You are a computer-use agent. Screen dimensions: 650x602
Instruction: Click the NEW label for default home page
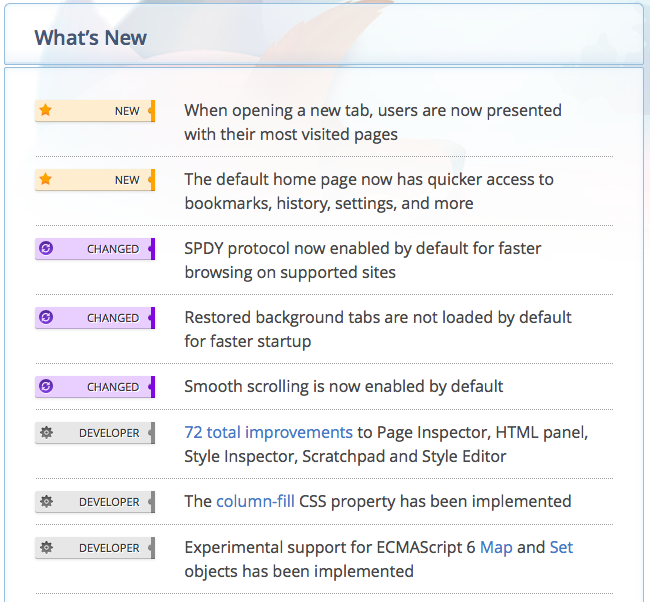click(127, 180)
